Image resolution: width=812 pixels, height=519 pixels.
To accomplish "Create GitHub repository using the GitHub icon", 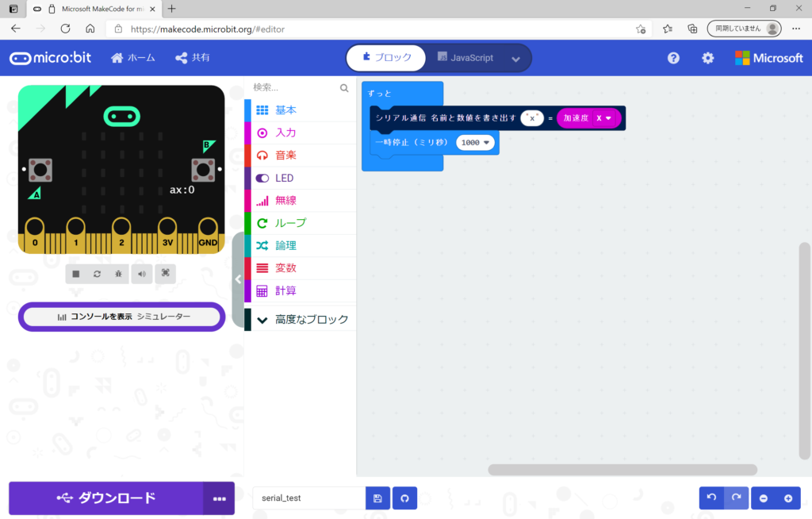I will 404,498.
